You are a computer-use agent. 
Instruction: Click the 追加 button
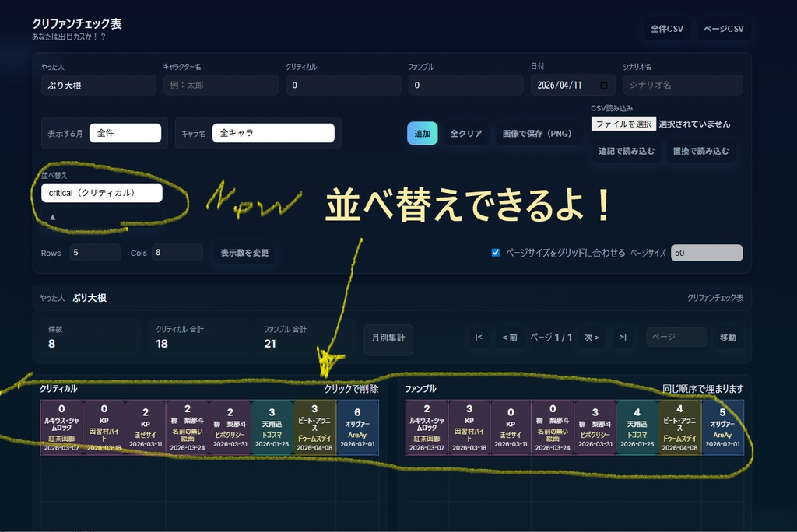click(x=423, y=134)
